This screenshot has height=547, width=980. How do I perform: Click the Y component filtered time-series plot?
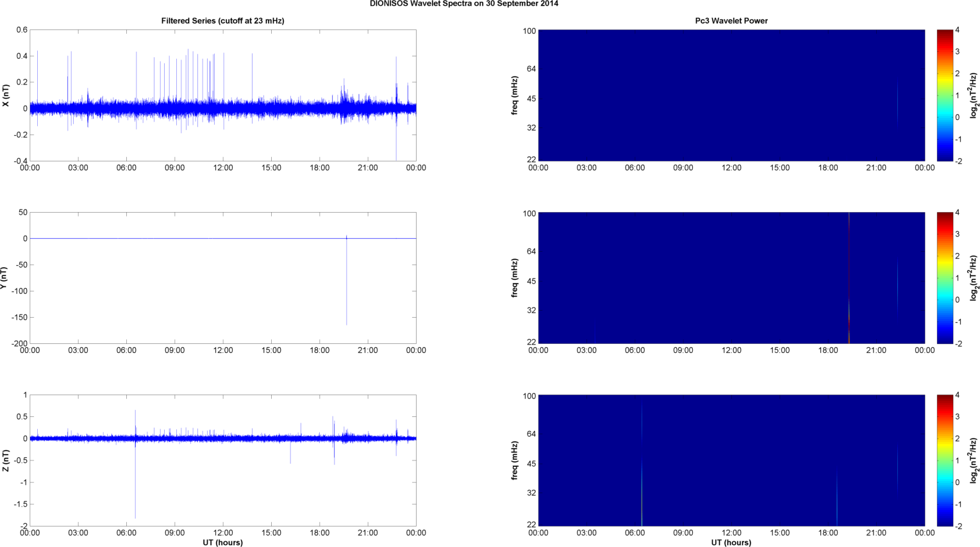[x=223, y=278]
